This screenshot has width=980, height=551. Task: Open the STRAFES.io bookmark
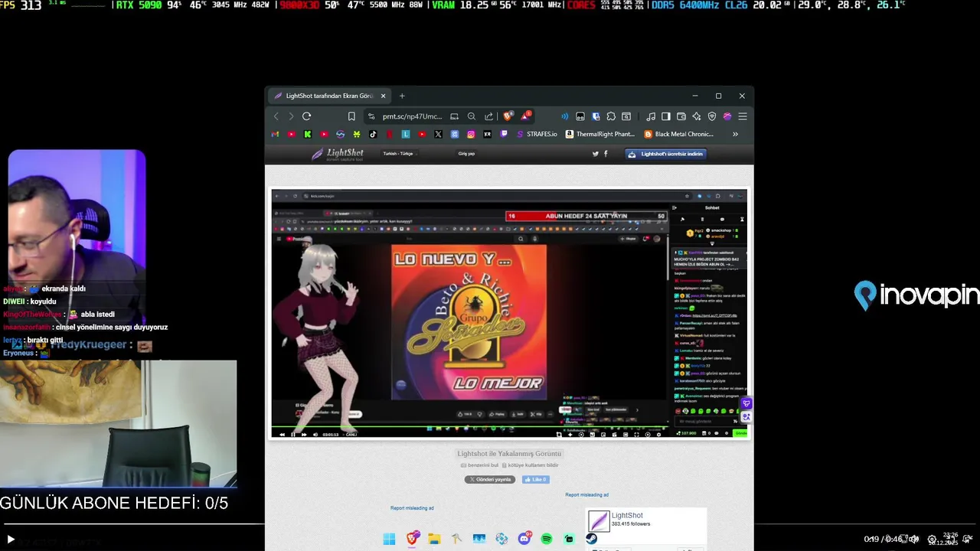pos(537,134)
